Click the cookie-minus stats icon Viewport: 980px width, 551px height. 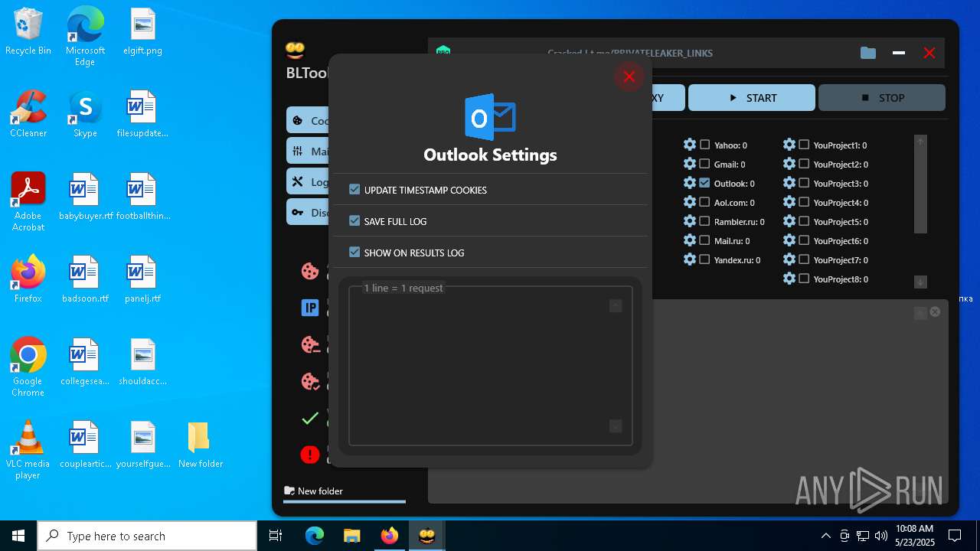(x=309, y=344)
